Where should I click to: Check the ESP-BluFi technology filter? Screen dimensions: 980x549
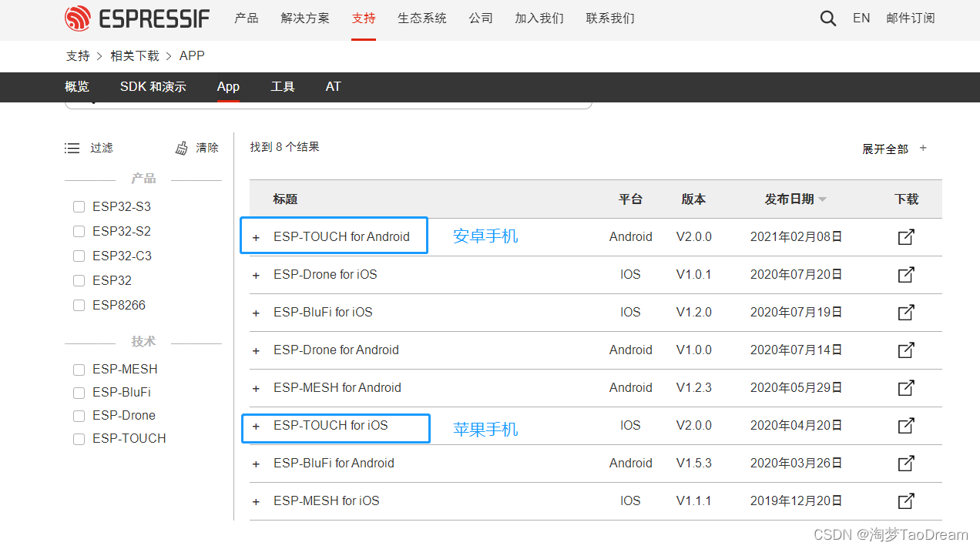click(x=79, y=393)
